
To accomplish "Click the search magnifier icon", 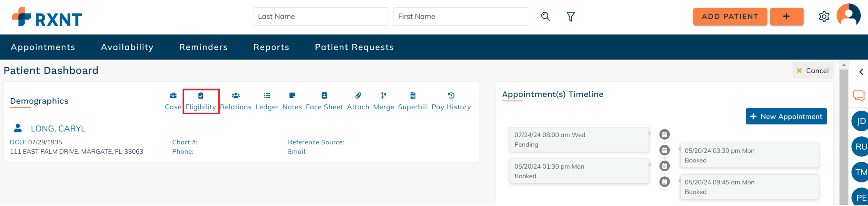I will coord(545,17).
